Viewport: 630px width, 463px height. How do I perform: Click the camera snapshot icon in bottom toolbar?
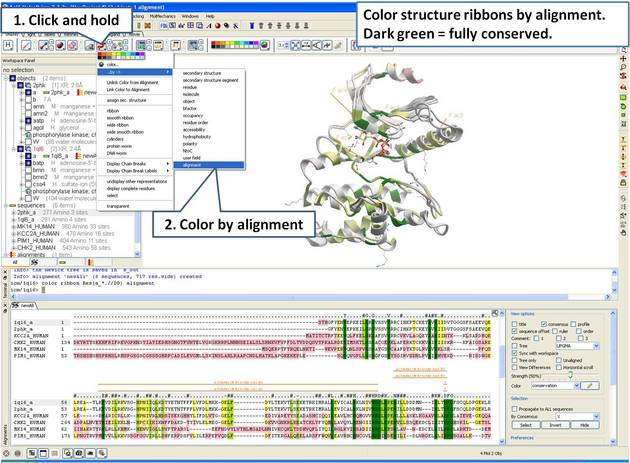(79, 453)
